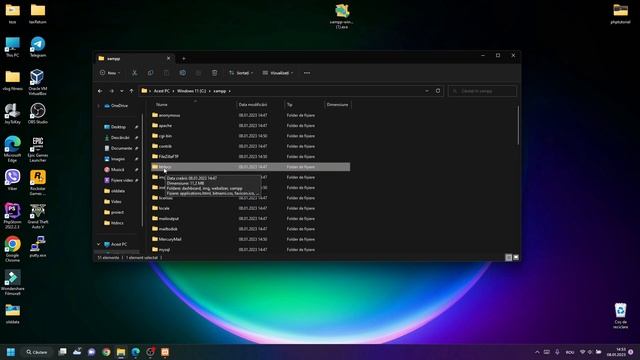
Task: Go forward with the right arrow
Action: 111,91
